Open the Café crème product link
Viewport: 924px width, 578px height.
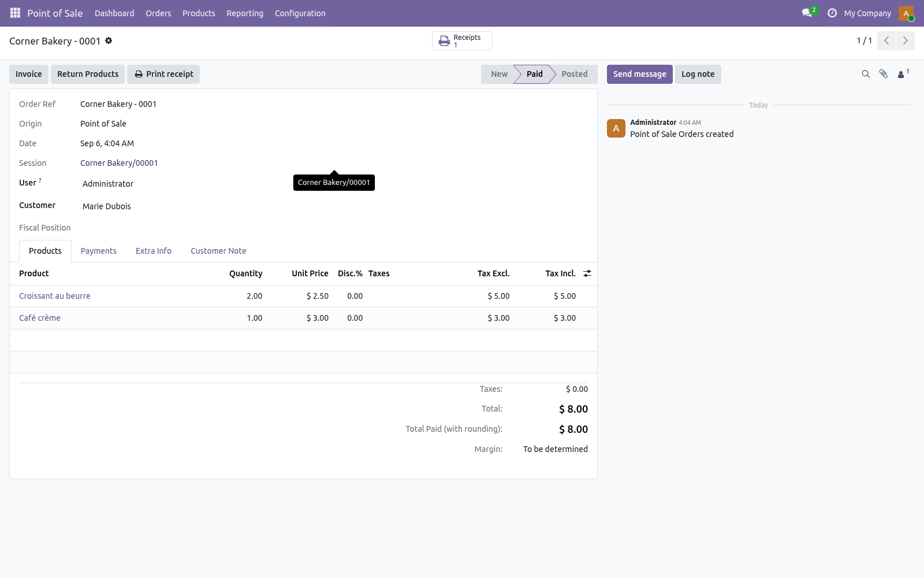[40, 318]
